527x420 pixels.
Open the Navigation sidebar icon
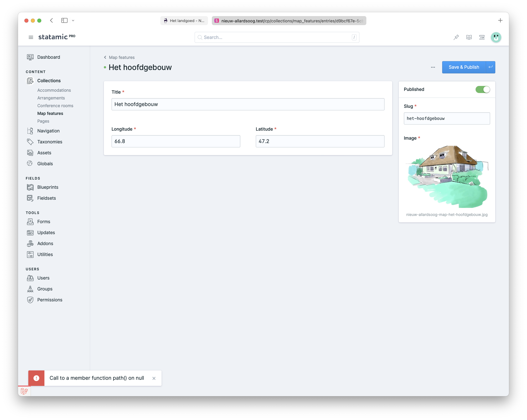(30, 131)
